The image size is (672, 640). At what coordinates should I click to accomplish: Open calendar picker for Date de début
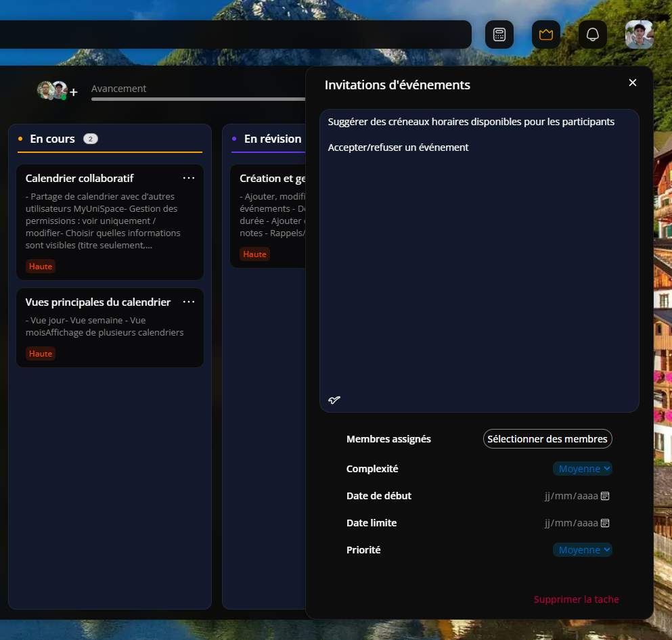[x=606, y=496]
